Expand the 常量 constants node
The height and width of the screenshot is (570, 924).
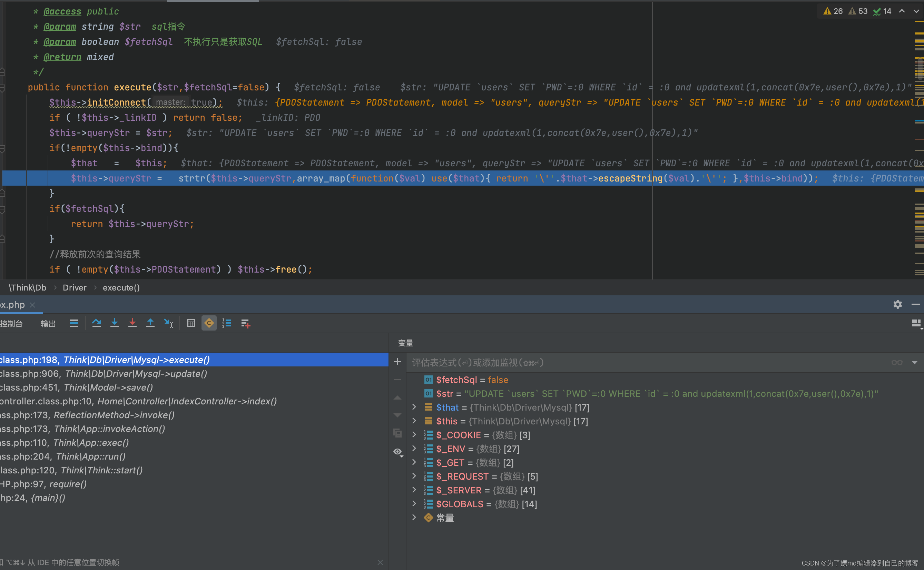coord(414,518)
